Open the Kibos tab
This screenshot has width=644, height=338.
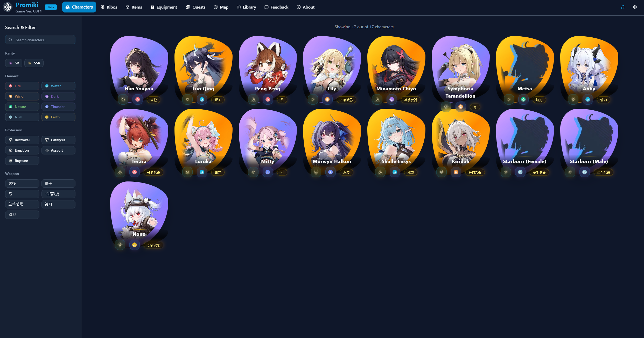coord(109,7)
